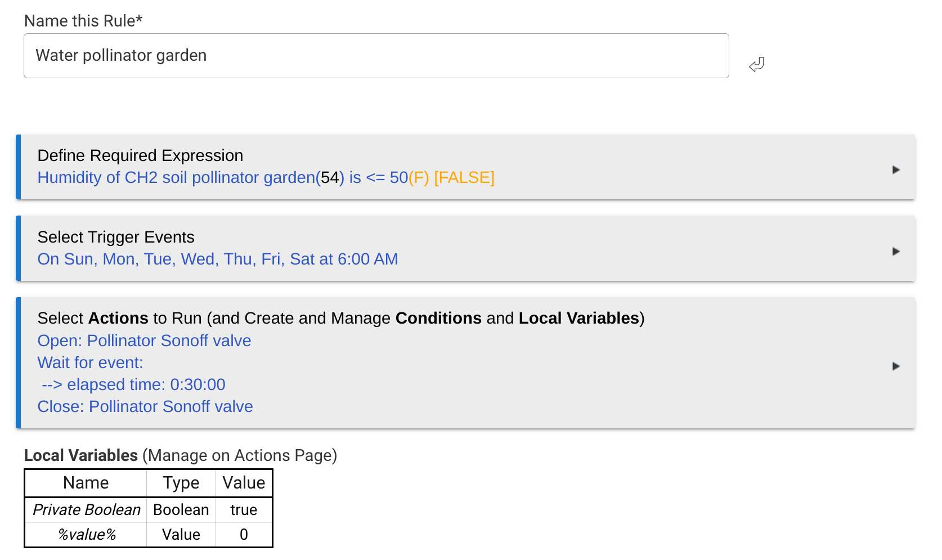This screenshot has height=560, width=942.
Task: Click the elapsed time 0:30:00 line
Action: point(133,384)
